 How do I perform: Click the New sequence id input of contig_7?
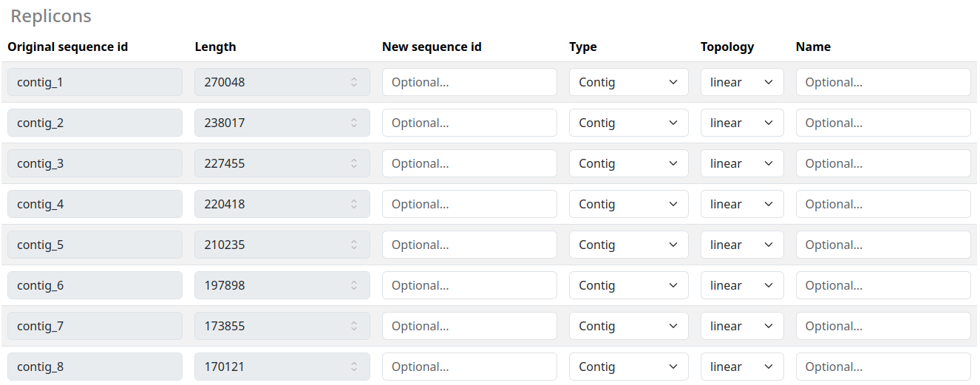tap(469, 326)
